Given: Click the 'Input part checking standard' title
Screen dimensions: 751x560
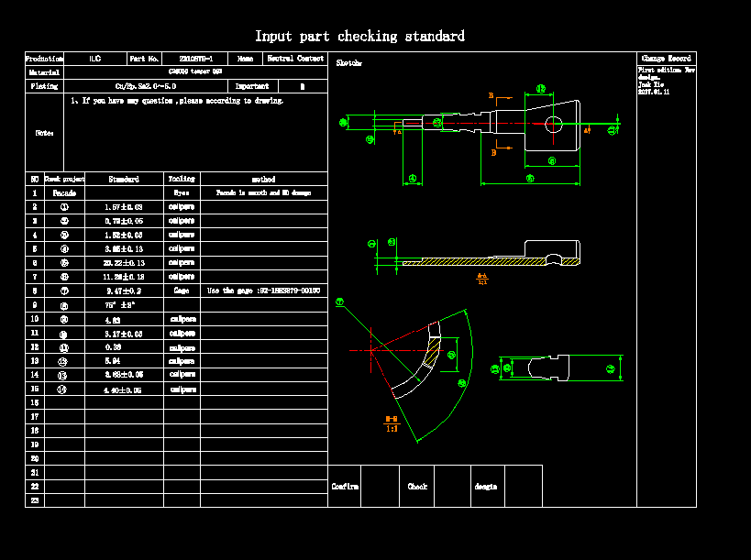Looking at the screenshot, I should tap(359, 37).
